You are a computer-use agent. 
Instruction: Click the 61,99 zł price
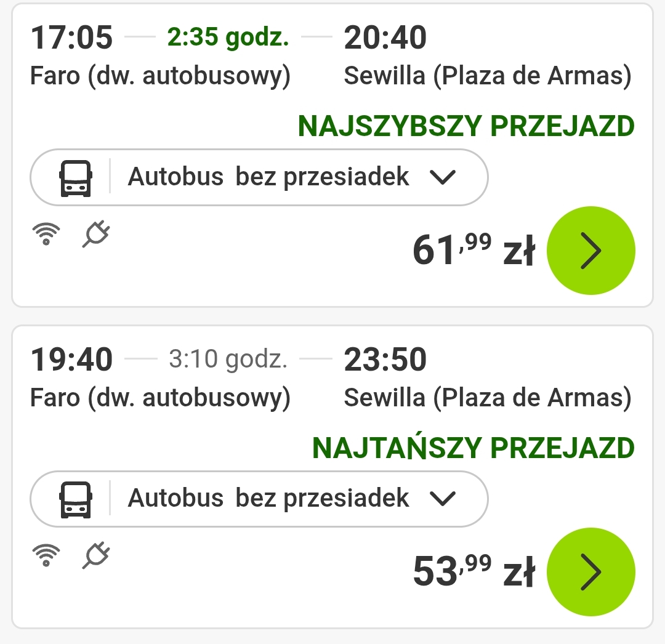click(474, 250)
